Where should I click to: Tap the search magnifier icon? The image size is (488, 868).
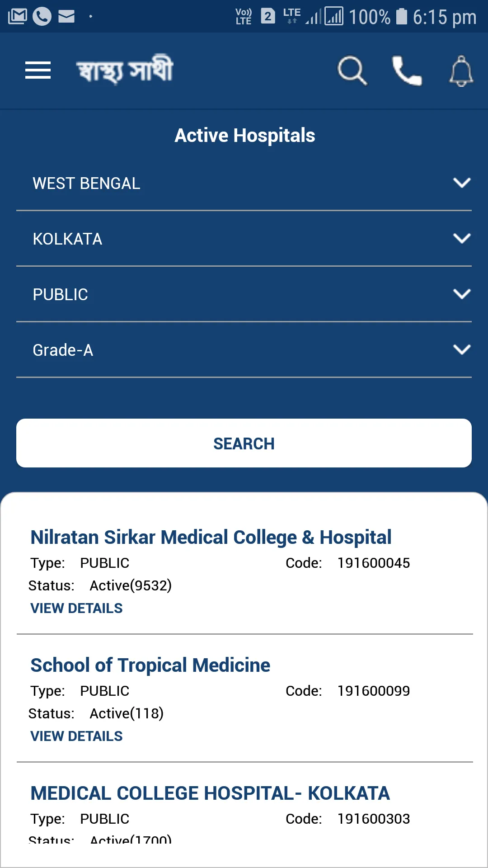click(352, 71)
